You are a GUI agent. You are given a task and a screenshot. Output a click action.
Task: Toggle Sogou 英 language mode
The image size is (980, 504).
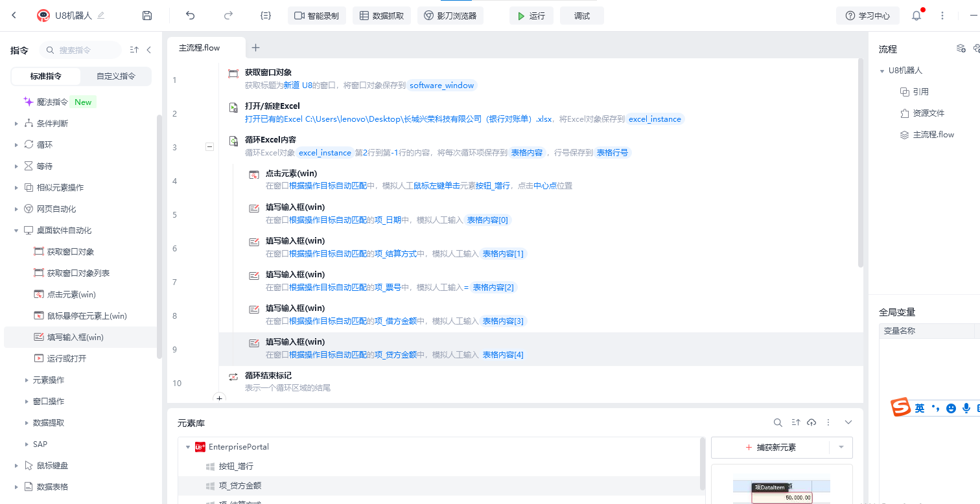tap(920, 408)
